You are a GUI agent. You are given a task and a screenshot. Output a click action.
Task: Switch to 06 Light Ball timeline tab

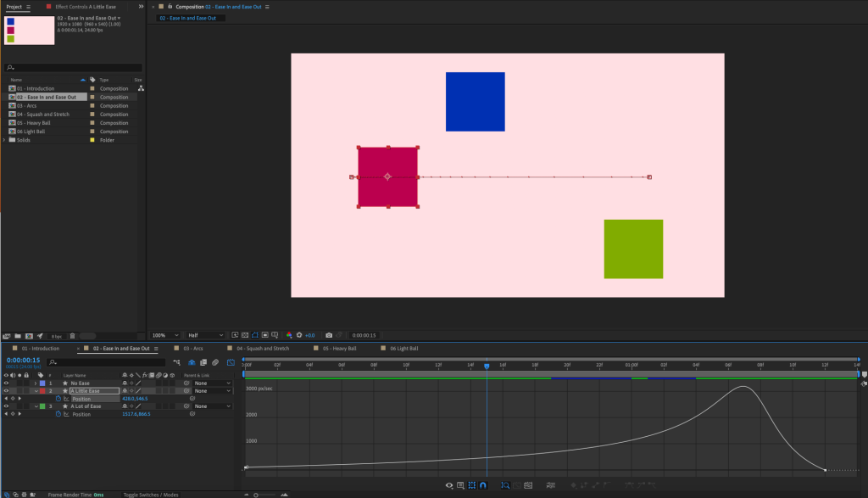tap(404, 349)
